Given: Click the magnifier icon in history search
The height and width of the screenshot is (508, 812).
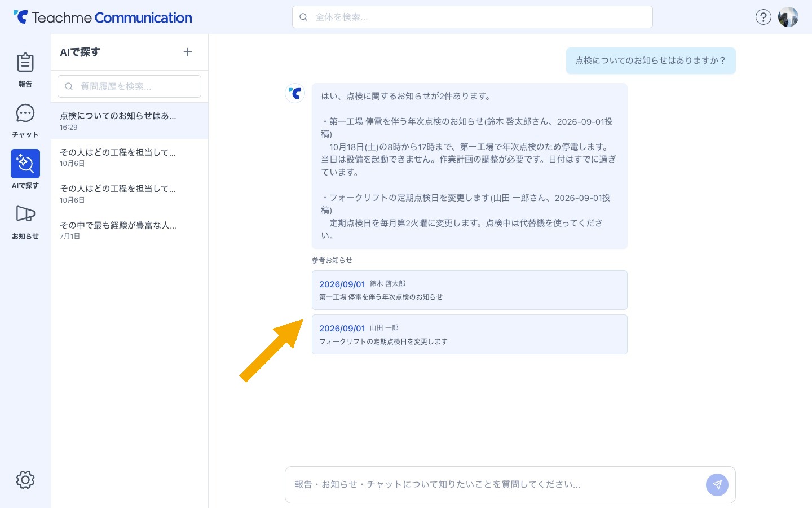Looking at the screenshot, I should 69,86.
